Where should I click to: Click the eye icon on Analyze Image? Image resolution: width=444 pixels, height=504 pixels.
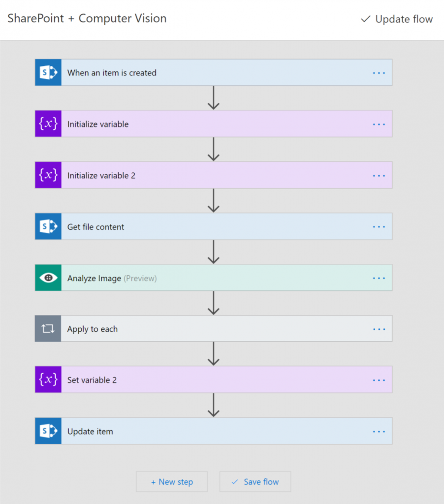coord(48,278)
